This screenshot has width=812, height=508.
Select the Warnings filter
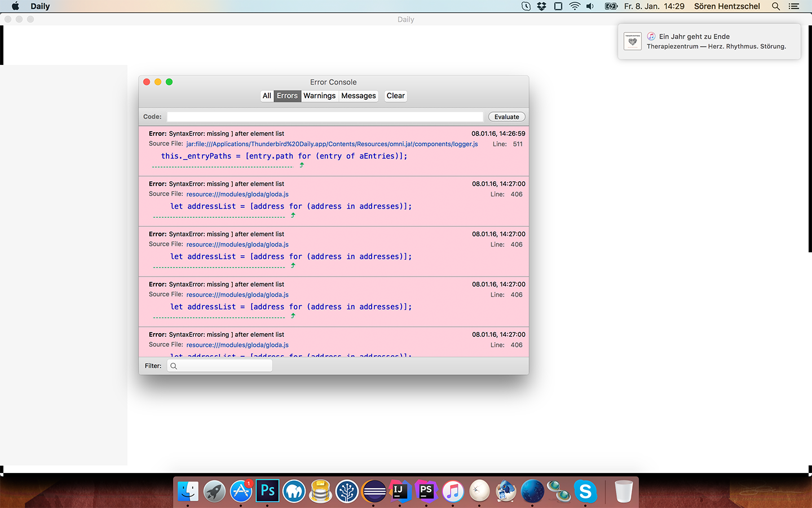pyautogui.click(x=319, y=96)
